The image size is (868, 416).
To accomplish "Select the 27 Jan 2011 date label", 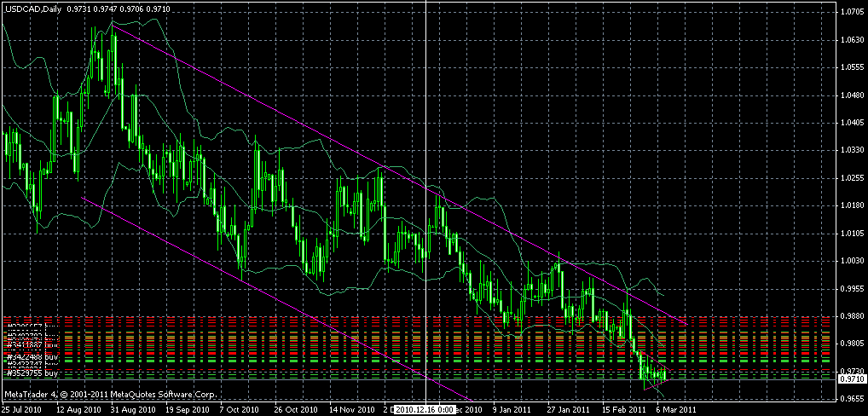I will [569, 409].
